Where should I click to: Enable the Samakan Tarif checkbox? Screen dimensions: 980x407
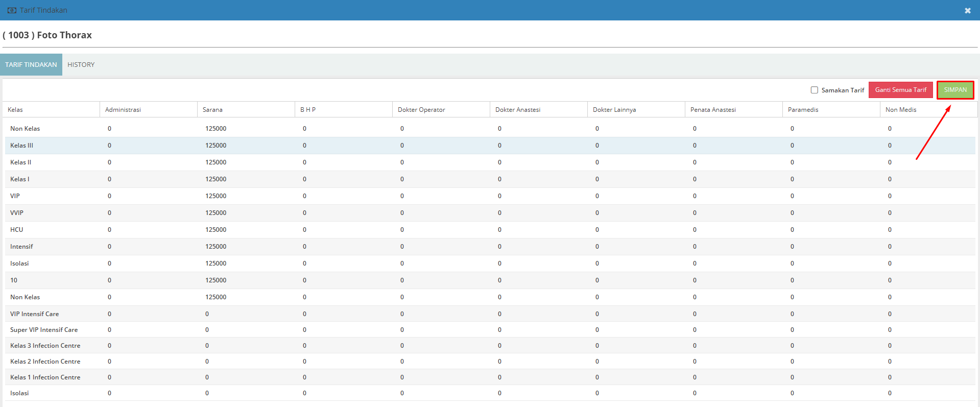(815, 90)
